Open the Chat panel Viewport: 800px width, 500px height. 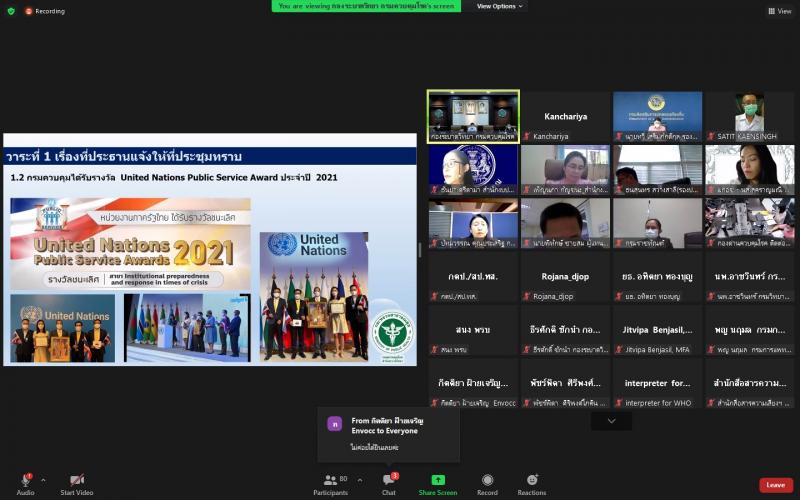[x=389, y=484]
